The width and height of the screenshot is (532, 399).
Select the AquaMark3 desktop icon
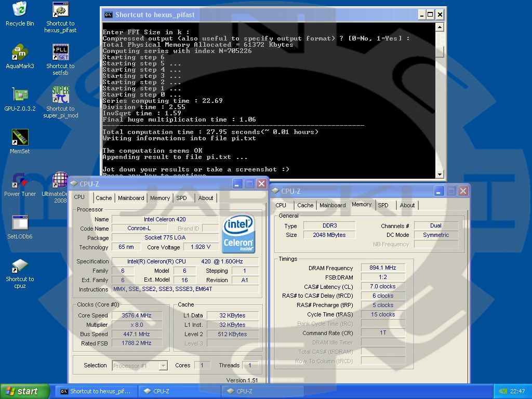pyautogui.click(x=20, y=56)
